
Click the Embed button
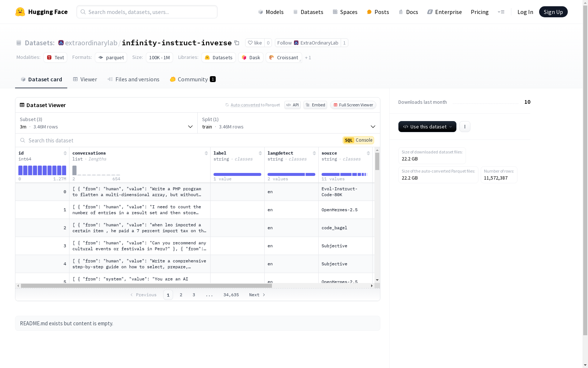coord(315,105)
